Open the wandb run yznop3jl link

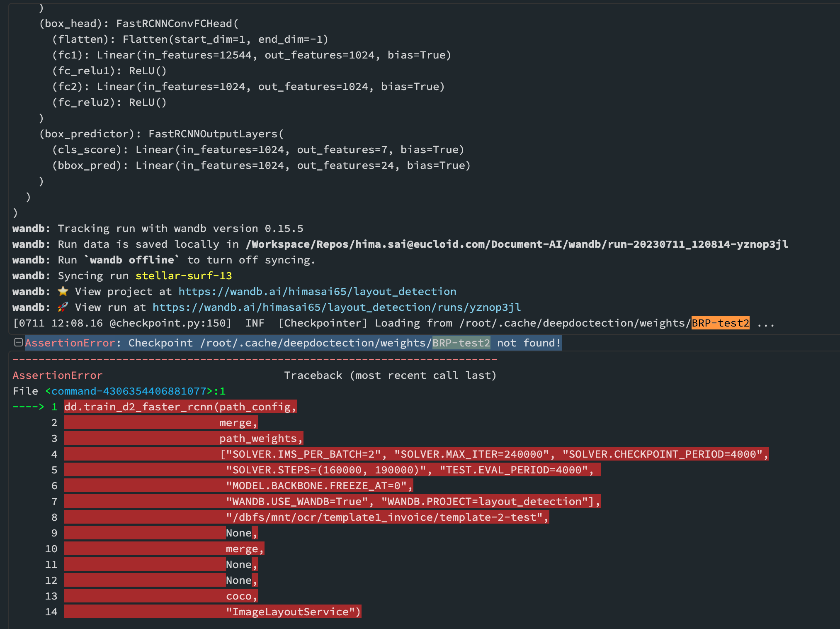tap(336, 307)
